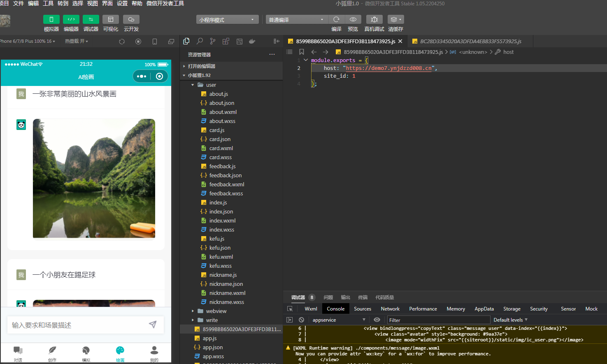Viewport: 607px width, 364px height.
Task: Switch to the BC28D3345020A3DFDA4EBB33F5573925.js tab
Action: [x=470, y=41]
